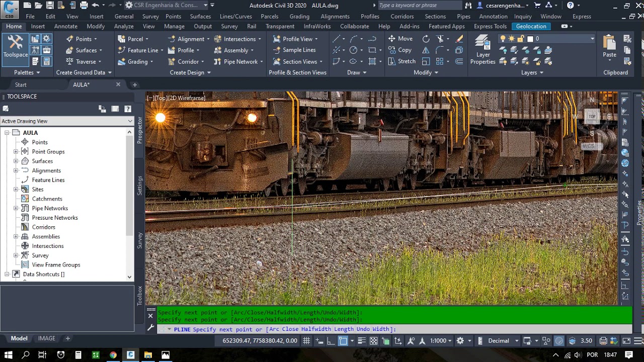Image resolution: width=644 pixels, height=362 pixels.
Task: Click the Paste clipboard button
Action: pyautogui.click(x=609, y=47)
